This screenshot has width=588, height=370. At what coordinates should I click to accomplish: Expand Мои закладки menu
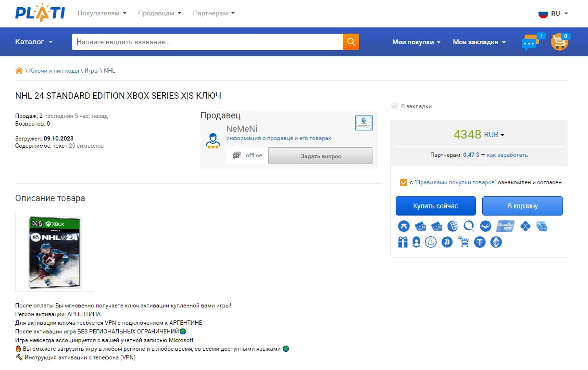coord(479,42)
